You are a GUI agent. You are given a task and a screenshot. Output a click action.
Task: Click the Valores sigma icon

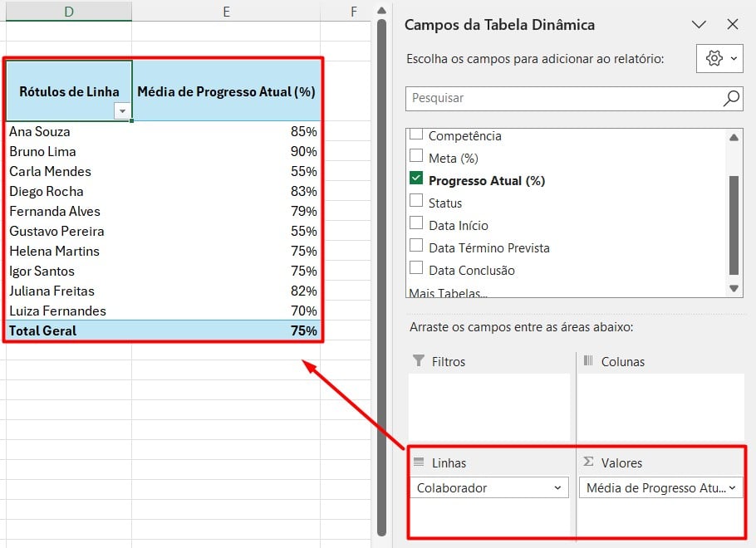tap(588, 462)
